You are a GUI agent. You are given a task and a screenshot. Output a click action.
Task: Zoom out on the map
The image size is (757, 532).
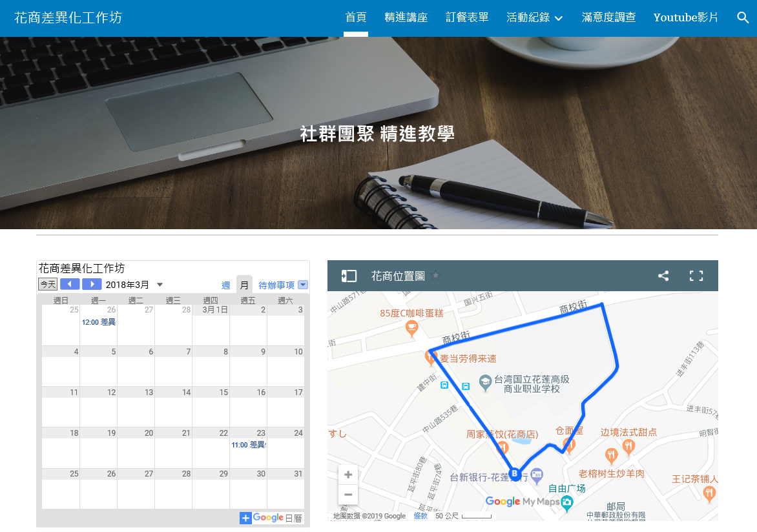(x=348, y=495)
